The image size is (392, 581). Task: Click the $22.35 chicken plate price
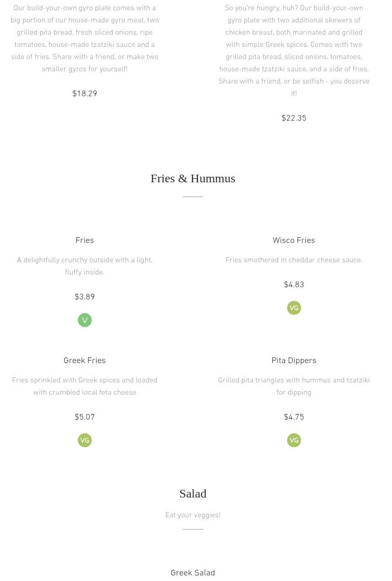click(294, 118)
